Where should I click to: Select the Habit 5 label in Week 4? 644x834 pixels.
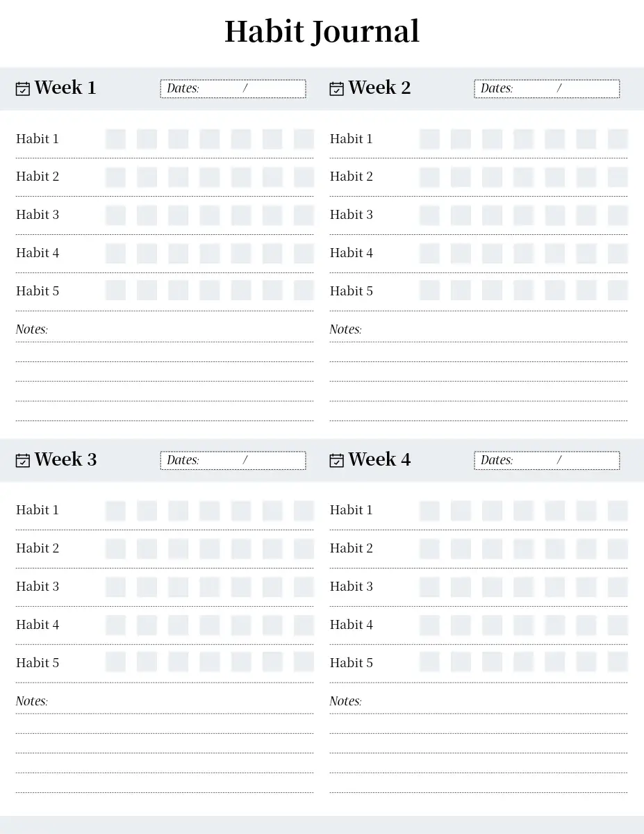352,663
